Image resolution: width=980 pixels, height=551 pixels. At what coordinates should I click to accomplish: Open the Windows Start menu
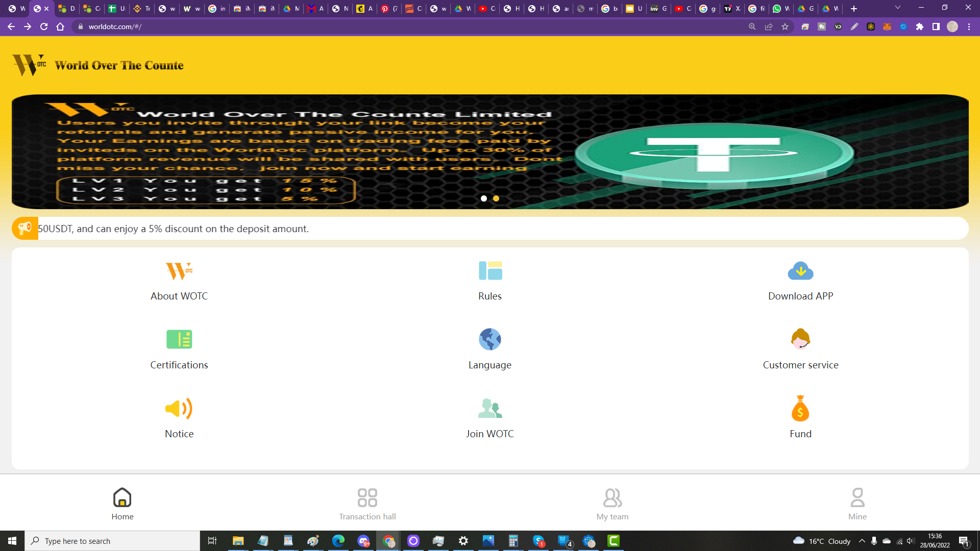tap(12, 541)
